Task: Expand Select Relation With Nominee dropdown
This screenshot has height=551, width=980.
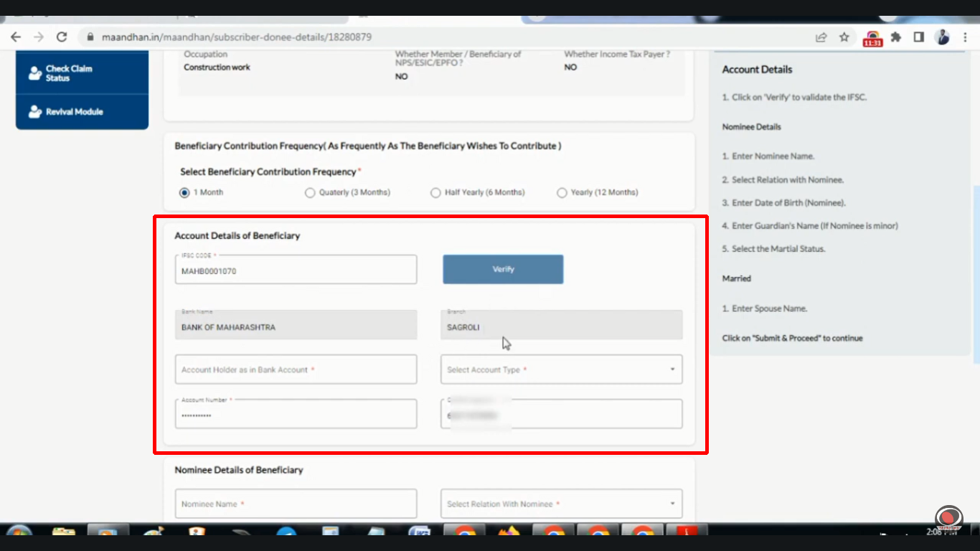Action: point(561,504)
